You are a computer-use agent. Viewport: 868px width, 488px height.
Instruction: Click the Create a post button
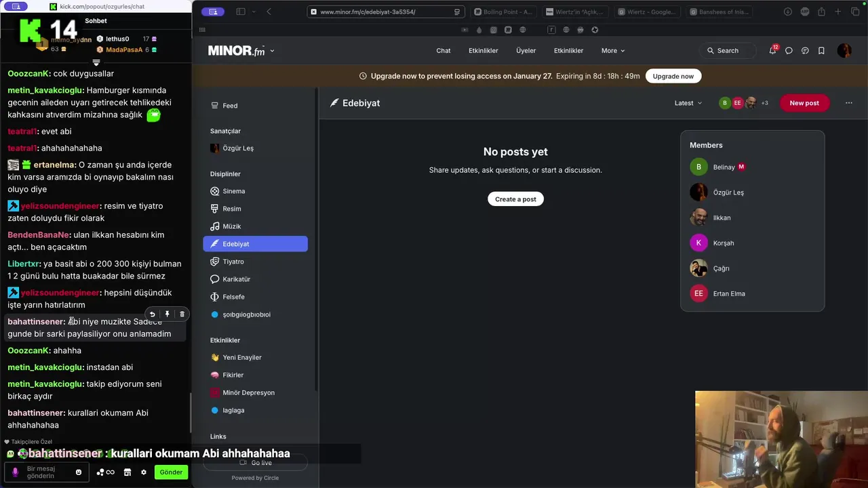[x=515, y=199]
